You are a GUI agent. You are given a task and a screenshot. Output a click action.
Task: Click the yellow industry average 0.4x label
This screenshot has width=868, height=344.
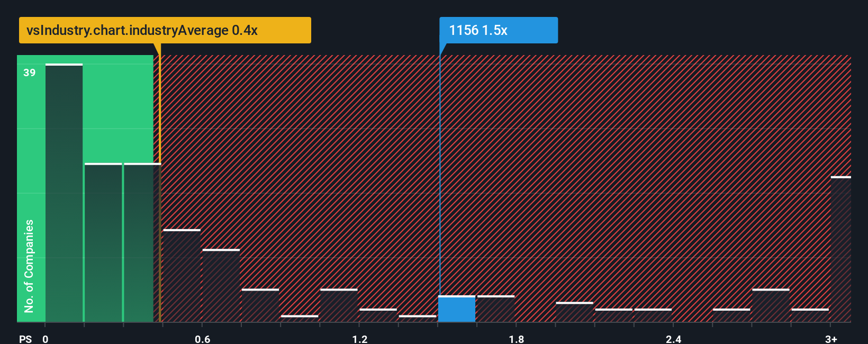point(165,30)
